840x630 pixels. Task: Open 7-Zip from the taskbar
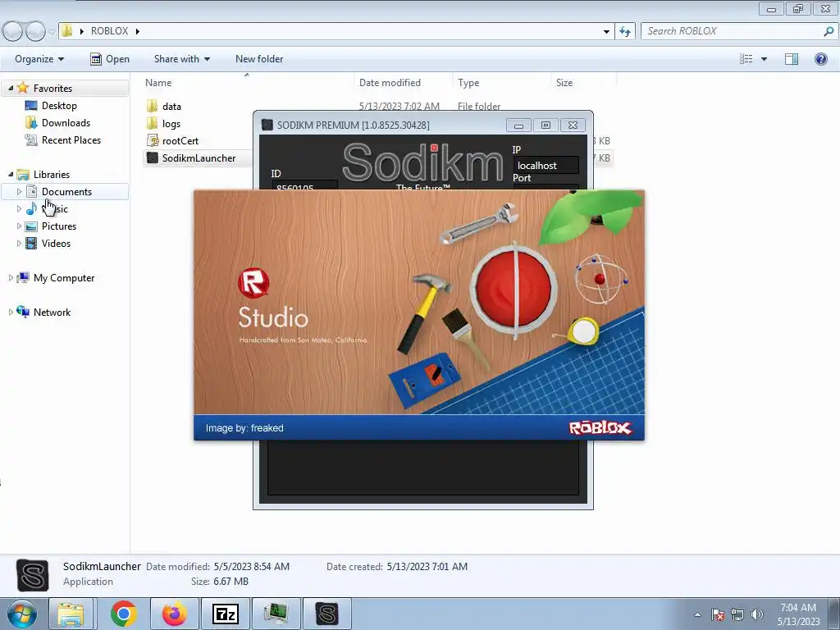pos(225,614)
